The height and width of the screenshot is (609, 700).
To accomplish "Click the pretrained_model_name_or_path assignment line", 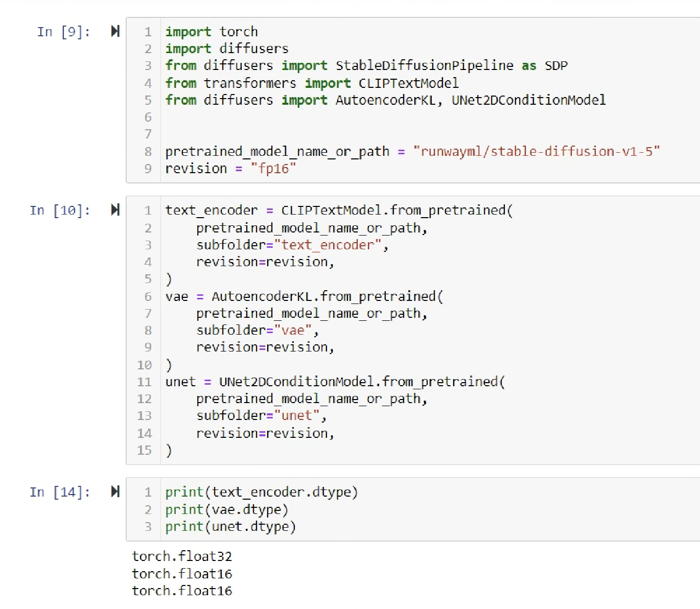I will click(x=358, y=151).
